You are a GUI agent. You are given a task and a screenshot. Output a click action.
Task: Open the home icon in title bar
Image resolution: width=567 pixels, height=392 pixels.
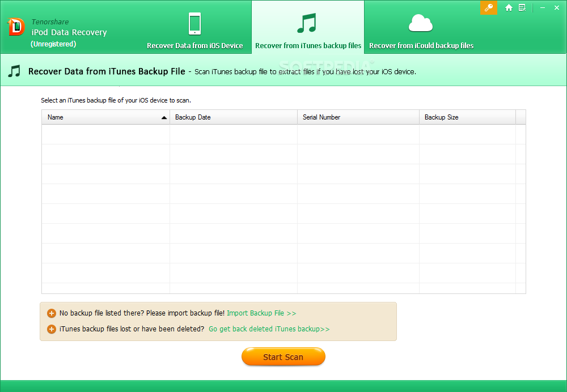(x=509, y=7)
